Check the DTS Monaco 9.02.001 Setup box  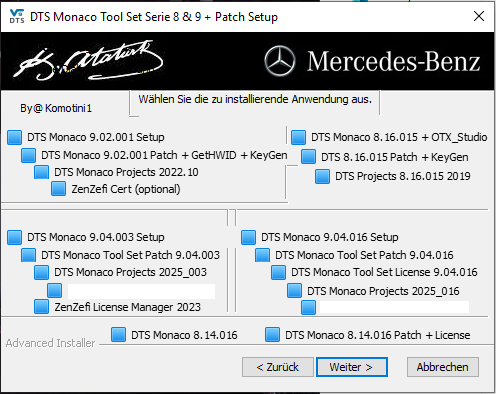coord(15,137)
